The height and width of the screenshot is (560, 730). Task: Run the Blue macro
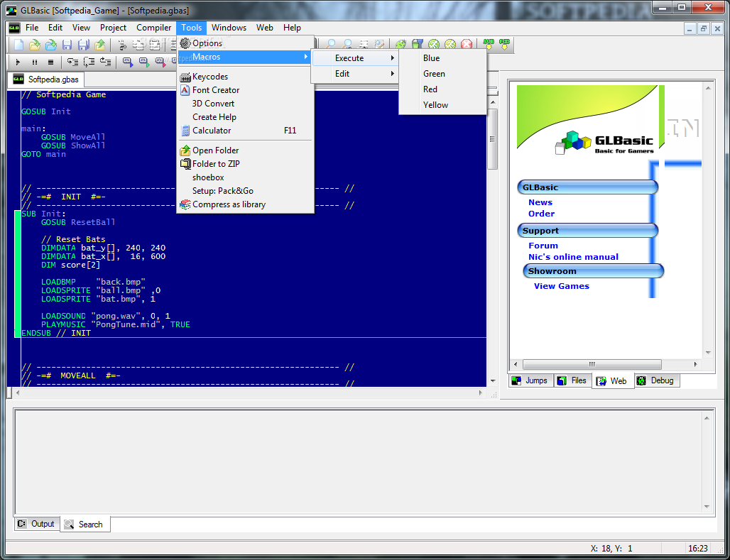[x=442, y=58]
